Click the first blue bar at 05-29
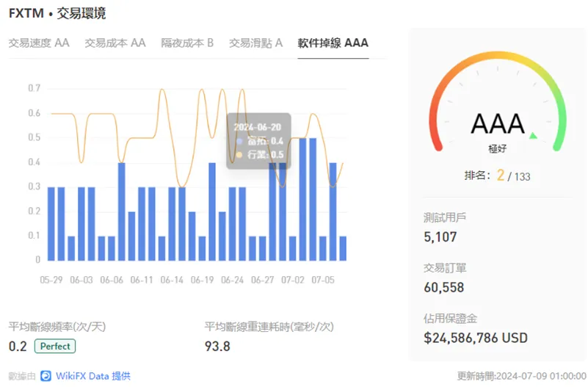Image resolution: width=588 pixels, height=387 pixels. click(51, 224)
